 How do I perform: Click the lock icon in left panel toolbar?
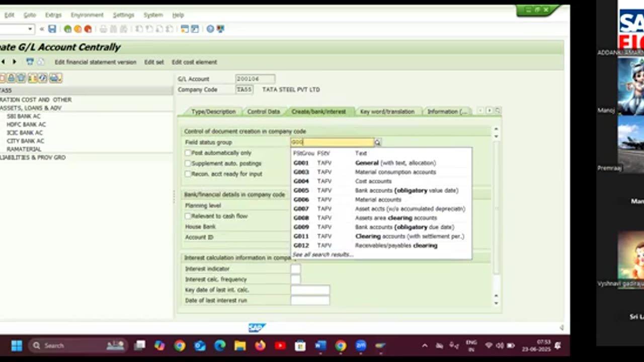pyautogui.click(x=11, y=78)
